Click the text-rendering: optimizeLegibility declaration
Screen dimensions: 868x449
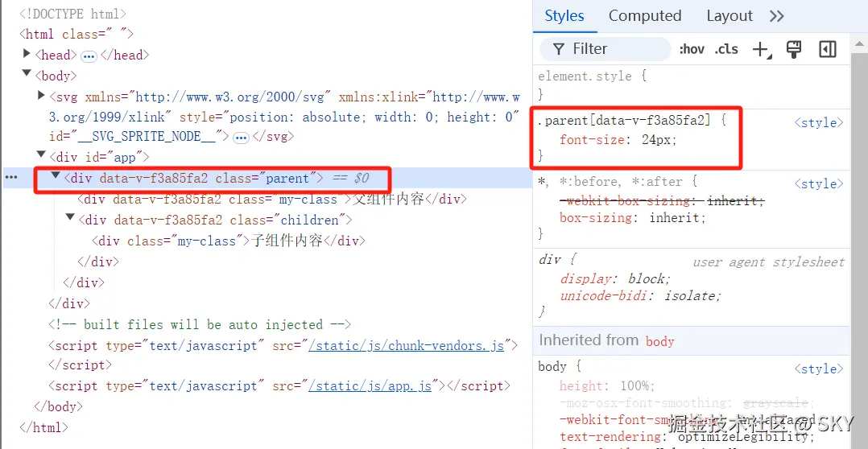click(688, 438)
